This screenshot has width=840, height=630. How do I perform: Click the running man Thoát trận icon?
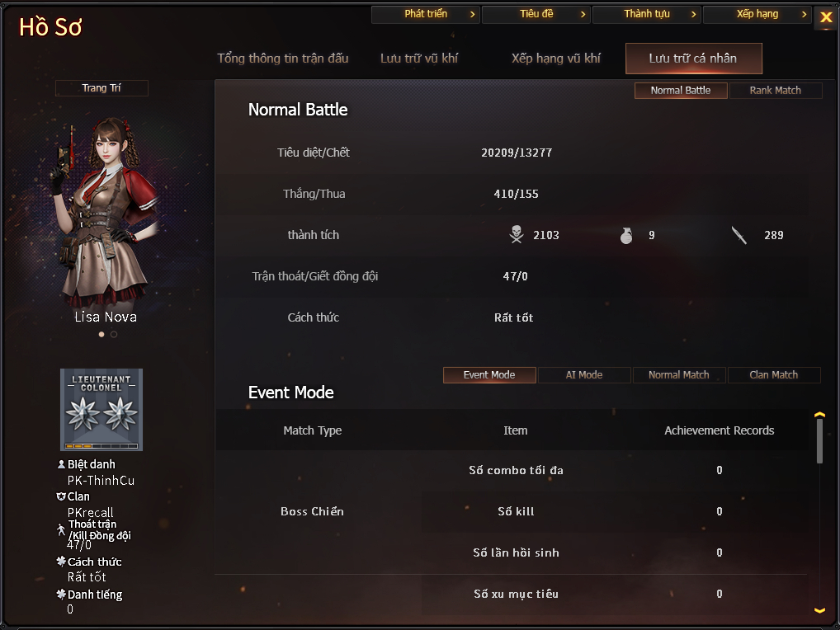61,530
